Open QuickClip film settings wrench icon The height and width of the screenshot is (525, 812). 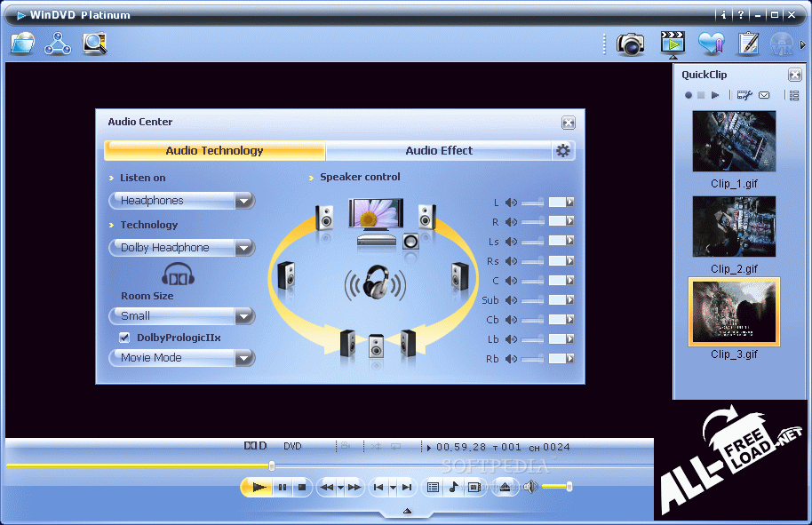pyautogui.click(x=744, y=95)
